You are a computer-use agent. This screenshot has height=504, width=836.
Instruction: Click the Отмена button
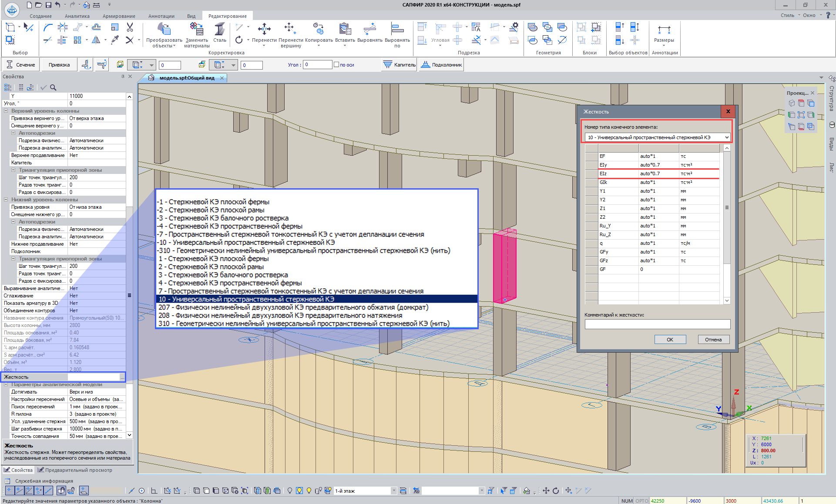[713, 340]
